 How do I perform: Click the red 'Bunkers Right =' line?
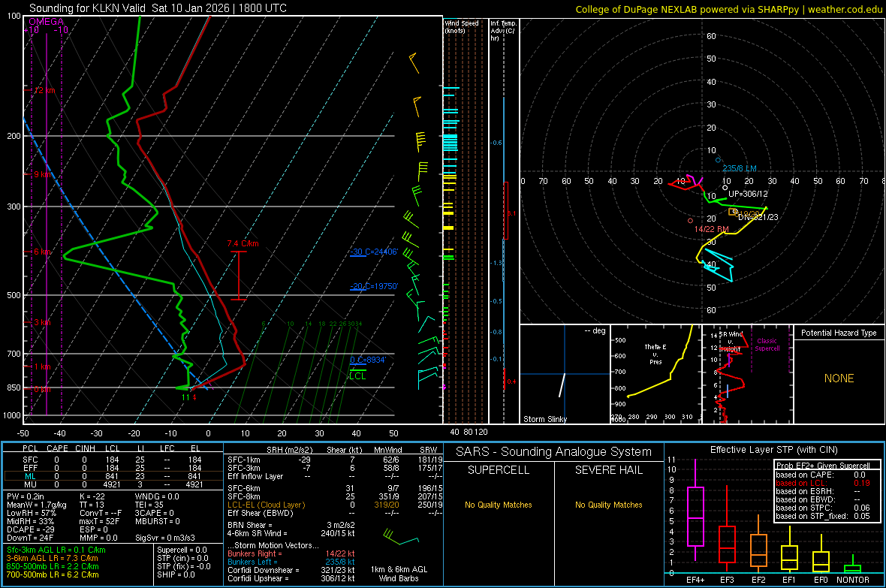click(x=291, y=553)
